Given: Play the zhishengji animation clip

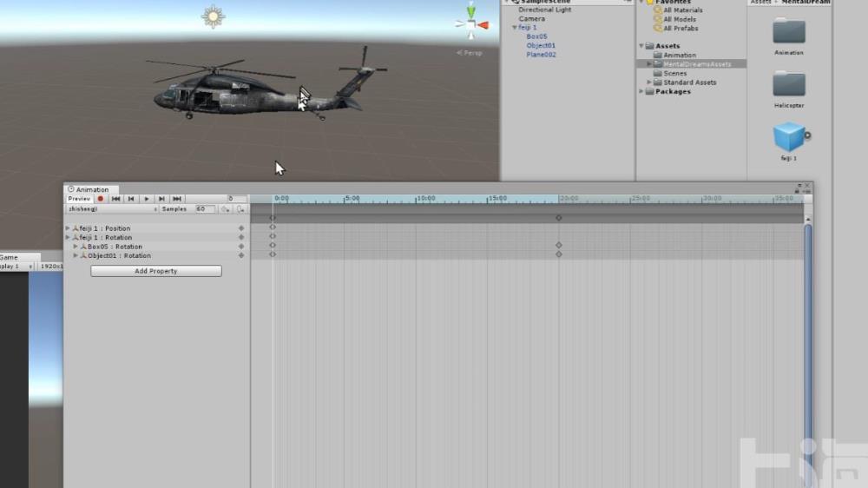Looking at the screenshot, I should [146, 199].
